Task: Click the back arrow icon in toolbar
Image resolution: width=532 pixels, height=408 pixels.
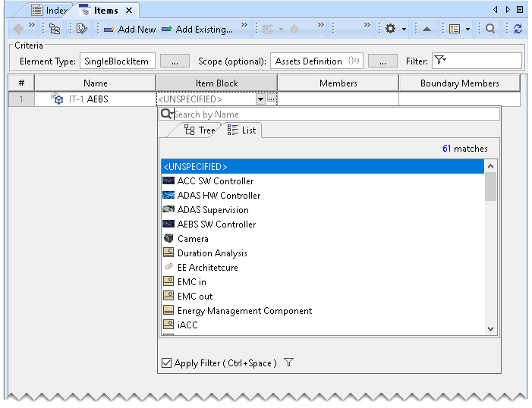Action: point(18,29)
